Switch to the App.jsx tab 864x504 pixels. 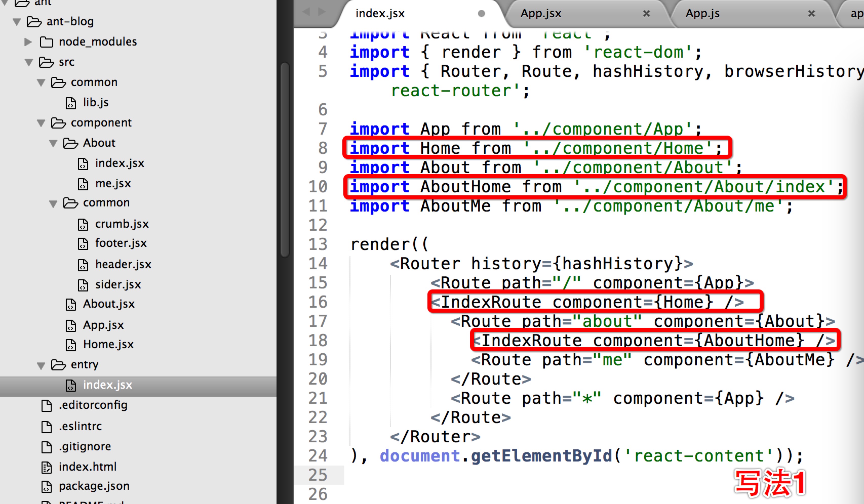coord(541,14)
